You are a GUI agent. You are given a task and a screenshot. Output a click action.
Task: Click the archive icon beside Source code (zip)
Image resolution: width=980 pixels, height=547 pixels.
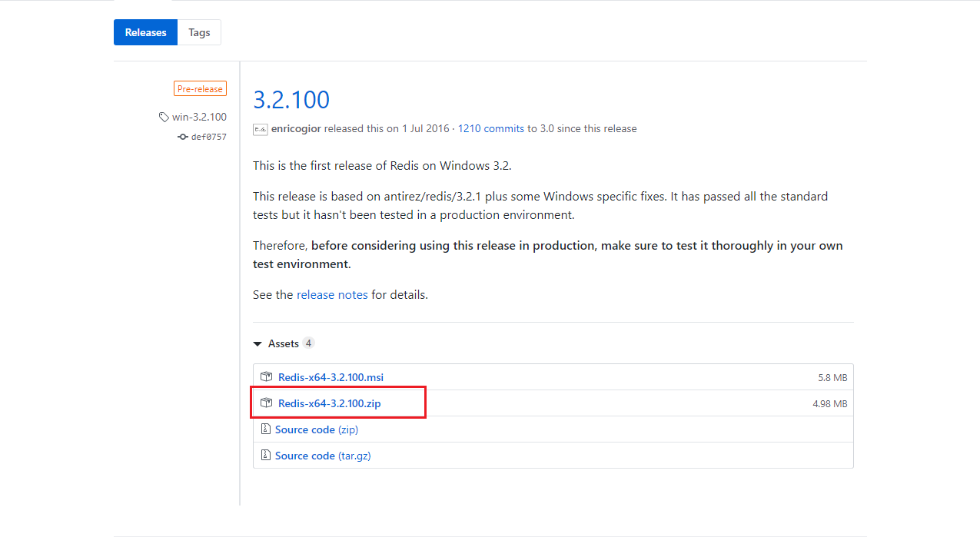click(266, 429)
